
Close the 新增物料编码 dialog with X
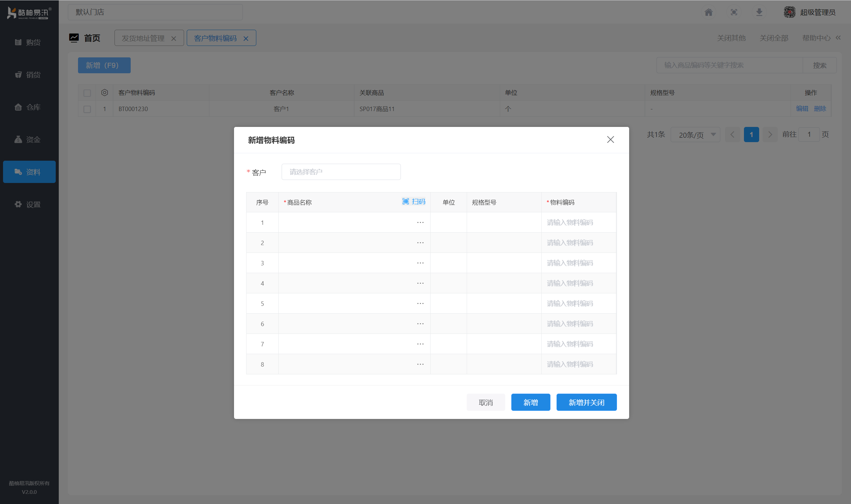pyautogui.click(x=610, y=139)
